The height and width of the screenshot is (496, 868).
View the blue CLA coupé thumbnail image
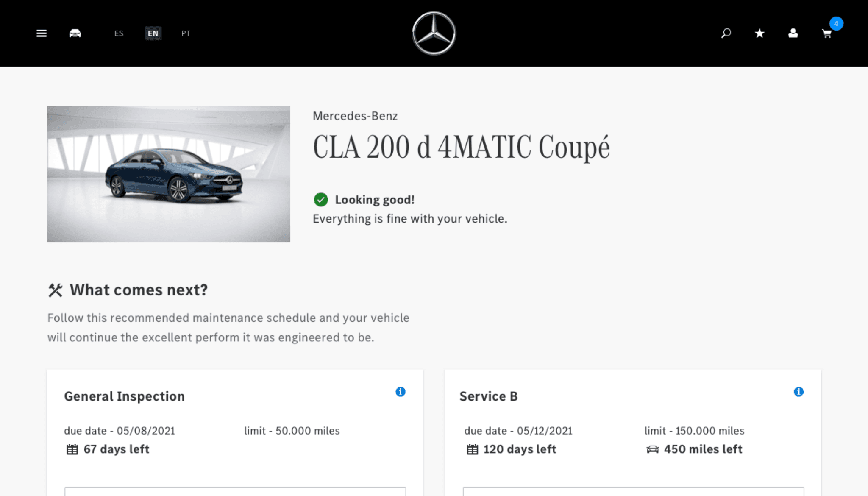pyautogui.click(x=168, y=174)
